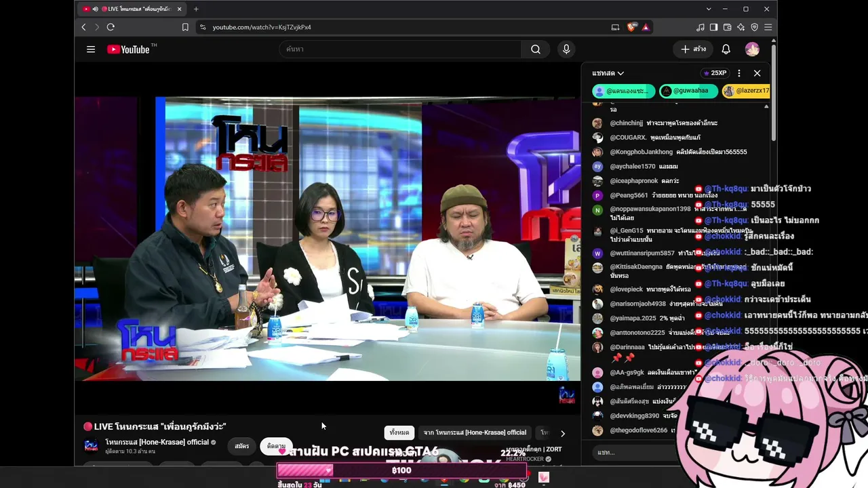
Task: Mute the tab via its speaker icon
Action: tap(95, 9)
